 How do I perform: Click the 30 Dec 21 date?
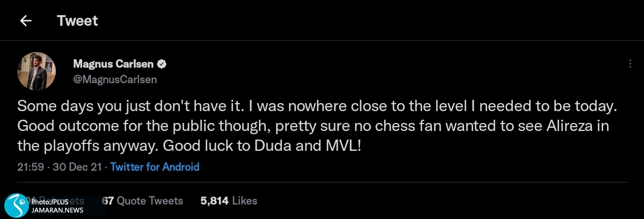[77, 167]
